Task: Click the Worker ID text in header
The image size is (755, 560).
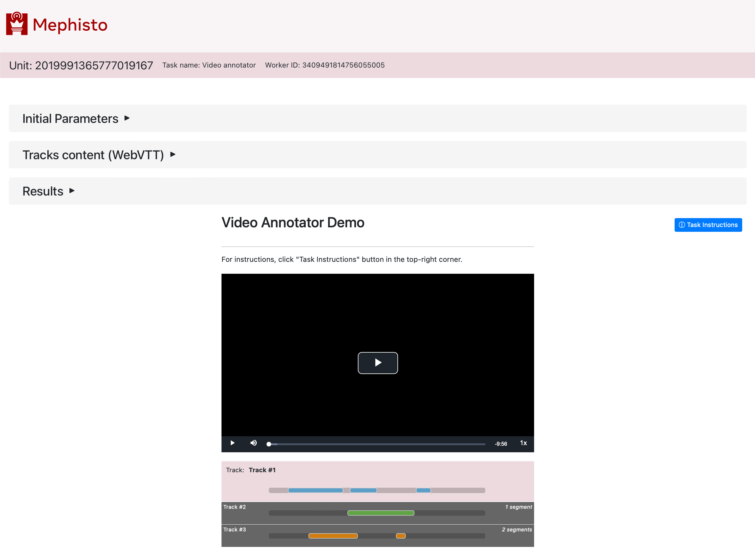Action: (x=325, y=65)
